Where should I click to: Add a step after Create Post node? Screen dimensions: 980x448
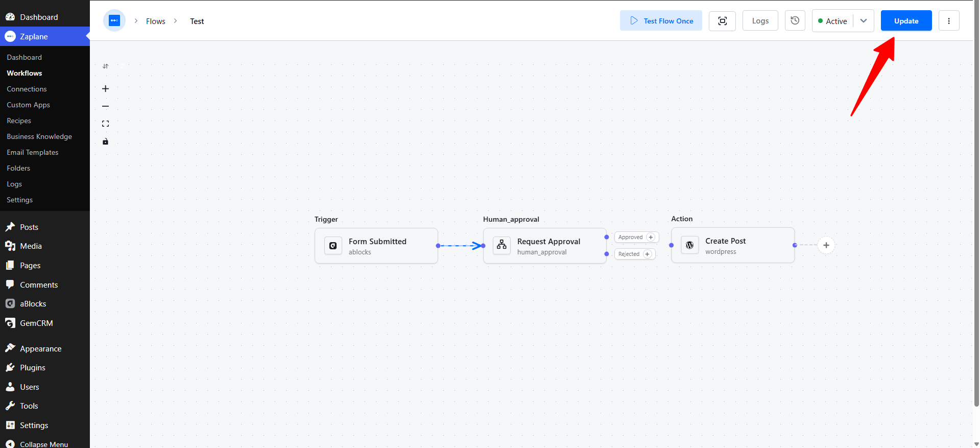pyautogui.click(x=826, y=245)
